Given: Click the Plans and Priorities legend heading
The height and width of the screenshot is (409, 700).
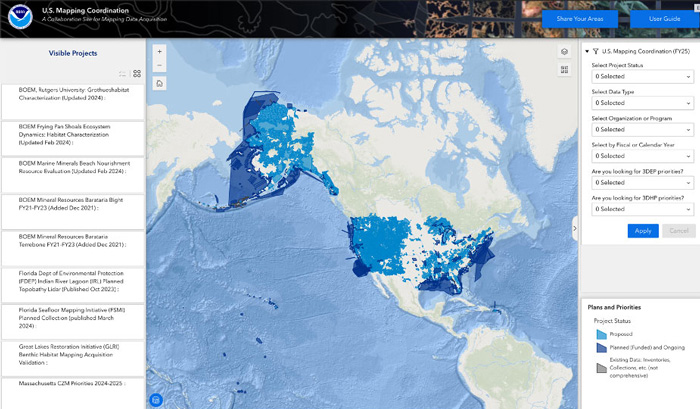Looking at the screenshot, I should 614,307.
